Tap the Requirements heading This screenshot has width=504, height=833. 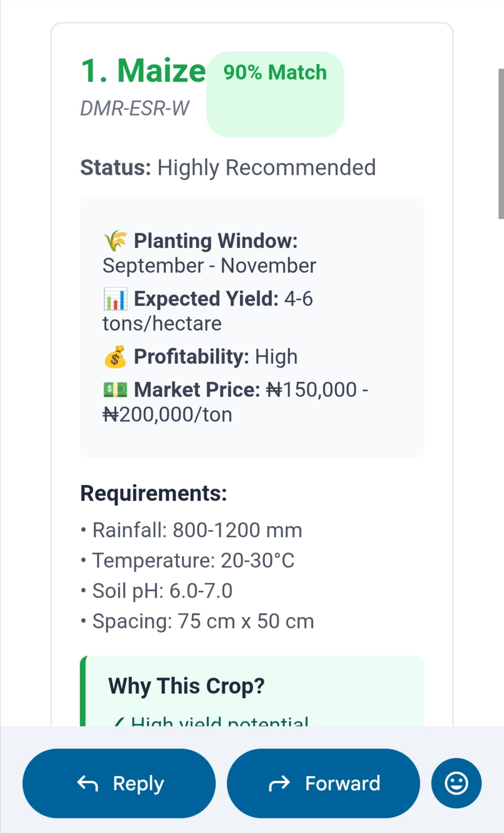pos(154,493)
